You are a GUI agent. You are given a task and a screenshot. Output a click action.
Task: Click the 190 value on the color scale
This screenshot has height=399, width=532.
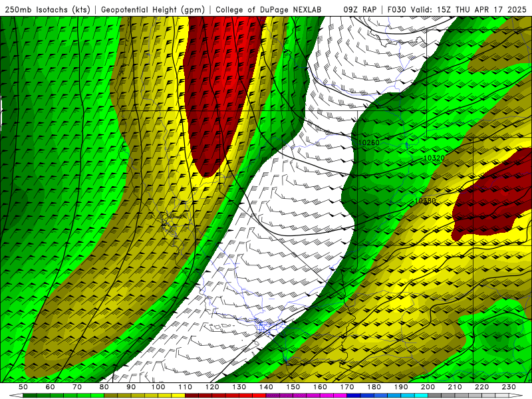tap(401, 387)
